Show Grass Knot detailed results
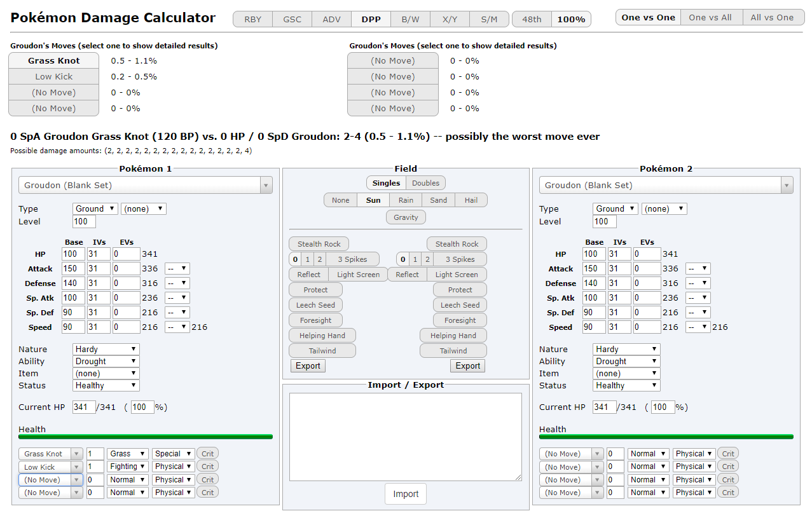 tap(54, 61)
